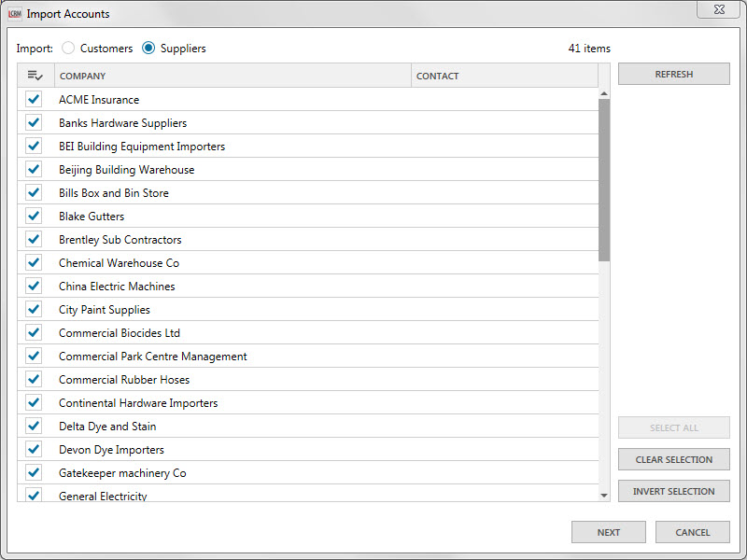Click the select-all checklist icon in header
The height and width of the screenshot is (560, 747).
pyautogui.click(x=35, y=76)
